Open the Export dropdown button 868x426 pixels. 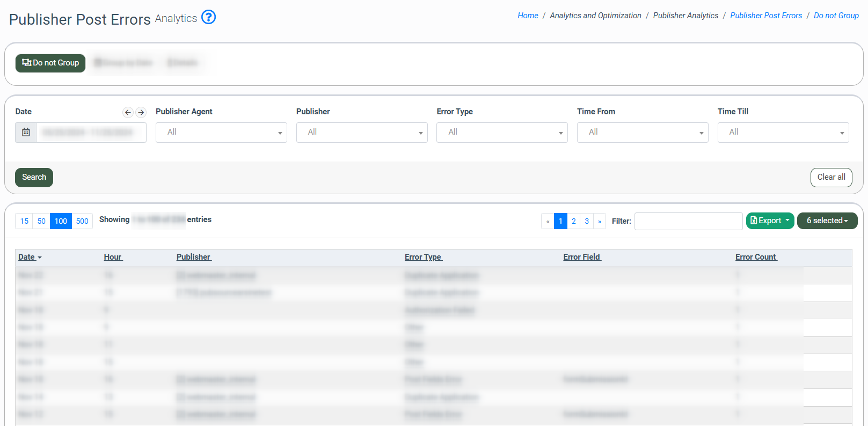[x=770, y=221]
